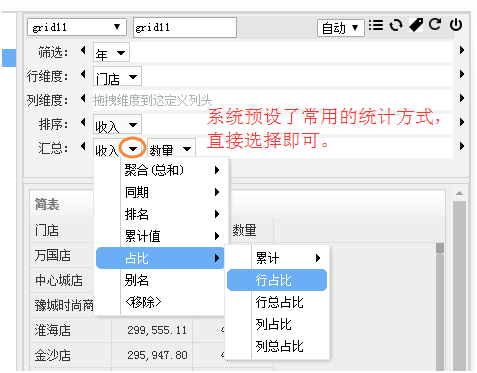Click the 门店 column header
The image size is (477, 373).
coord(47,230)
